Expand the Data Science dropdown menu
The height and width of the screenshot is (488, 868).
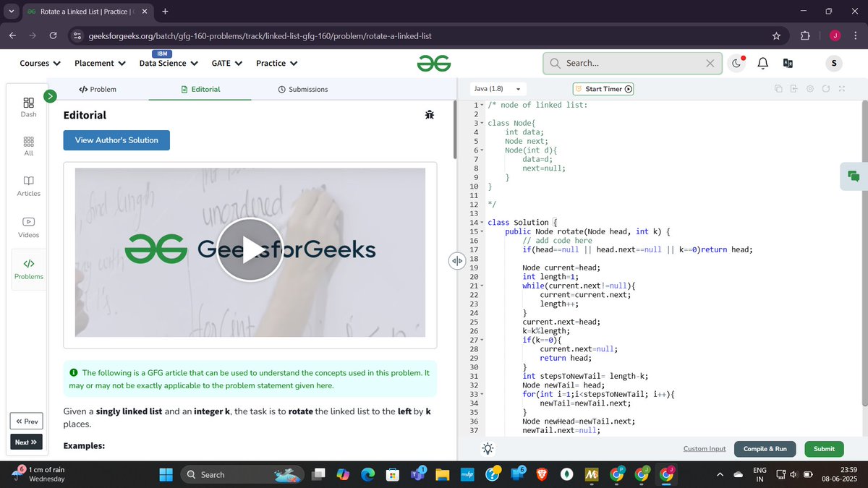coord(169,63)
